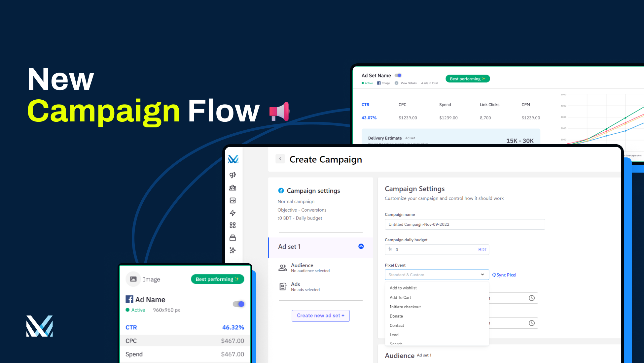Go back using the Create Campaign arrow
Image resolution: width=644 pixels, height=363 pixels.
(280, 159)
